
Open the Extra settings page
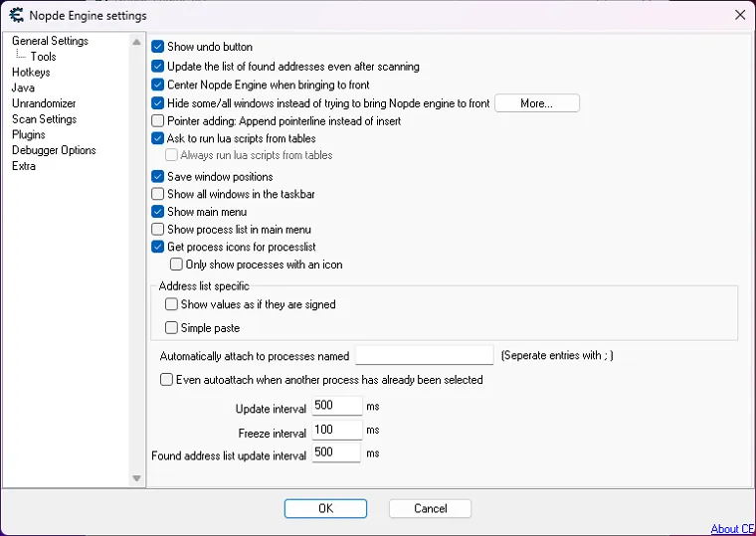24,166
